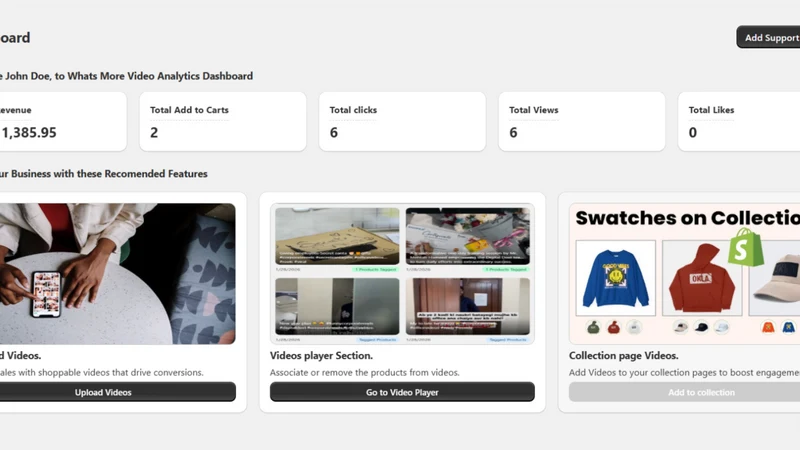Click the 'Videos player Section.' heading
Screen dimensions: 800x450
click(x=321, y=356)
